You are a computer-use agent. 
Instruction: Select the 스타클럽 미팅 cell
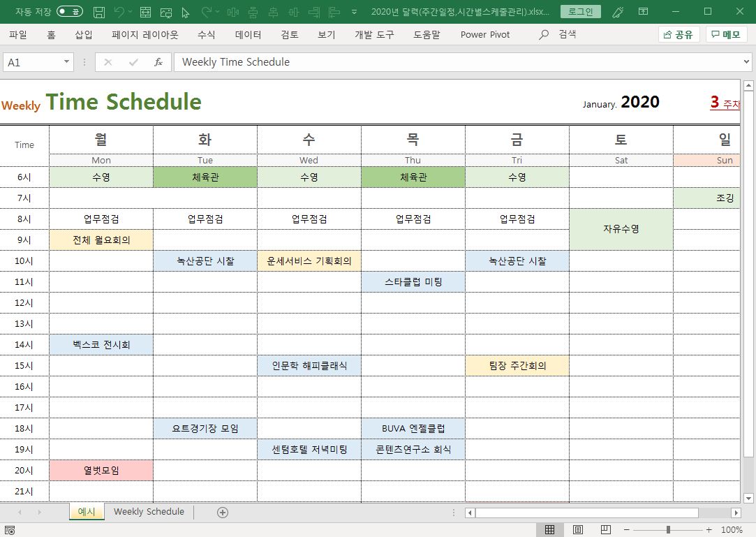pyautogui.click(x=413, y=282)
